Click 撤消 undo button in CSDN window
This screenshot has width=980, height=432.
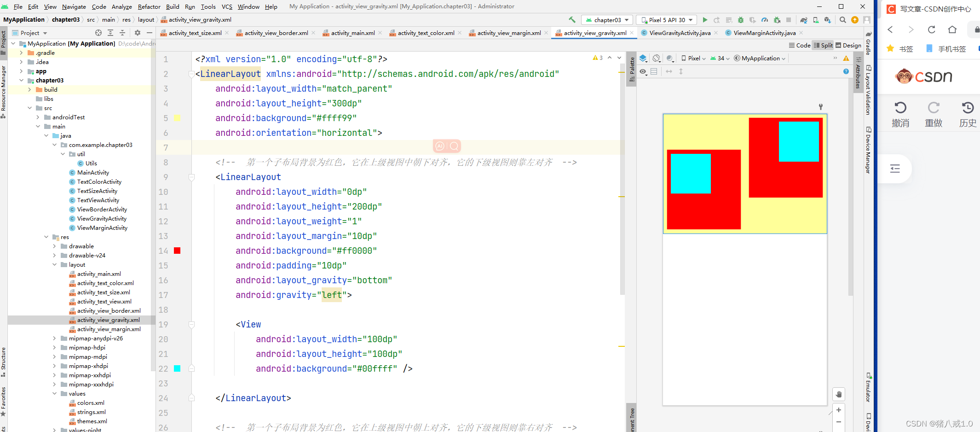(900, 115)
